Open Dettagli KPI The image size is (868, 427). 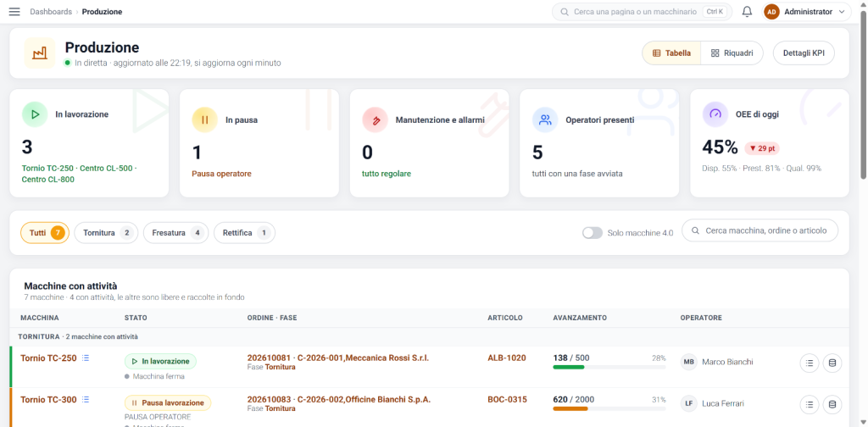click(x=804, y=53)
